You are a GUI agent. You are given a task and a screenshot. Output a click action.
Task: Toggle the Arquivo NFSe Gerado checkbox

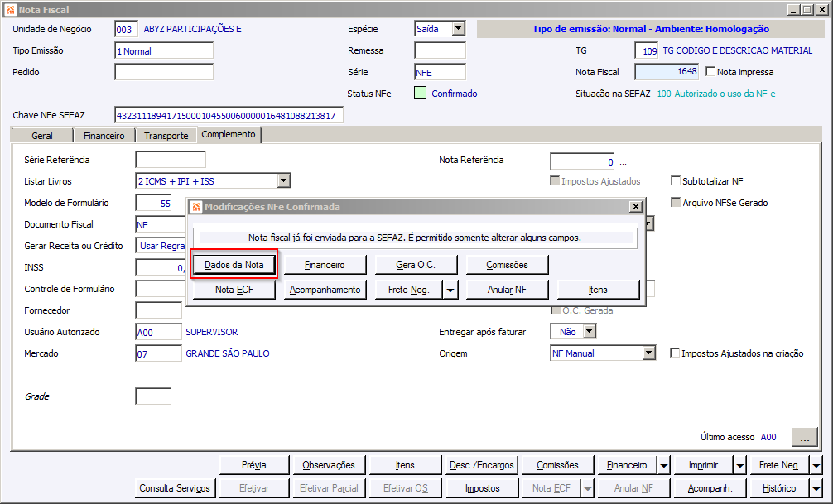tap(676, 202)
